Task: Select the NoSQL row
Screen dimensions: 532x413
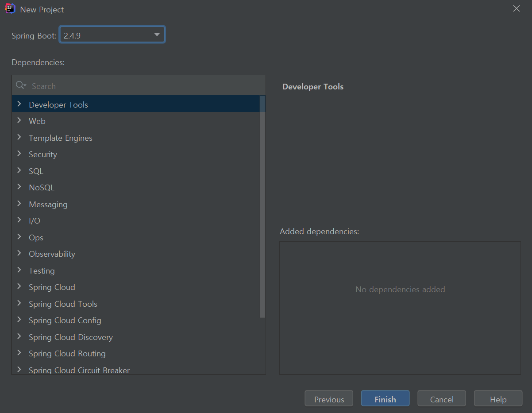Action: point(136,187)
